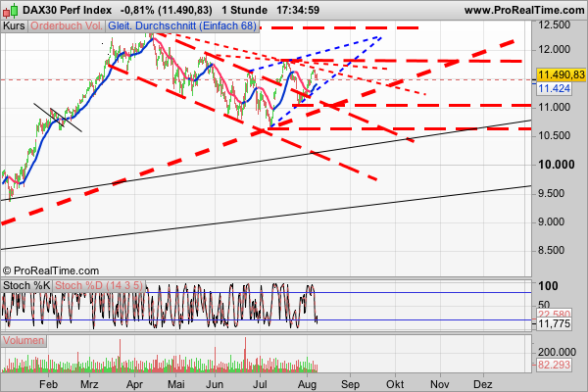
Task: Click the blue 11.424 moving average value
Action: [555, 88]
